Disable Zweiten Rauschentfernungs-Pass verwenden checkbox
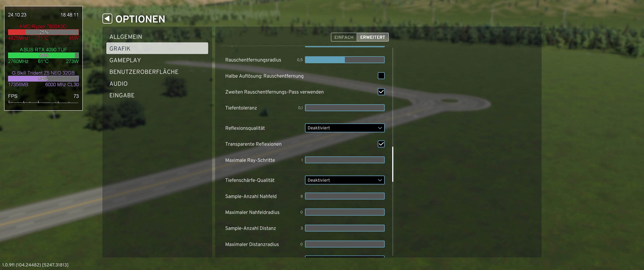 point(381,92)
